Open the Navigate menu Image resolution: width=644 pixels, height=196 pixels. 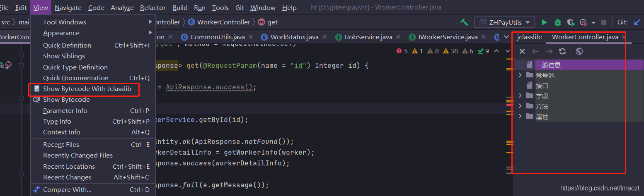[68, 8]
